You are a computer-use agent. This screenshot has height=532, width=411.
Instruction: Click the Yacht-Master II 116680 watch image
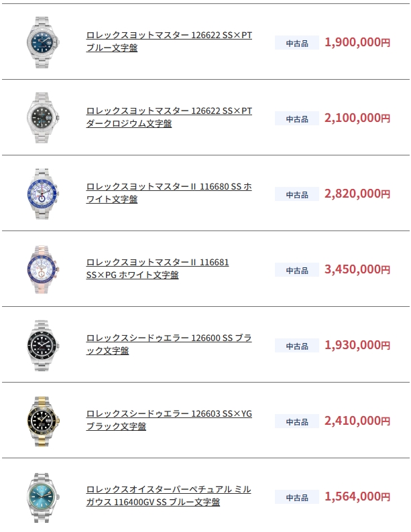point(44,193)
